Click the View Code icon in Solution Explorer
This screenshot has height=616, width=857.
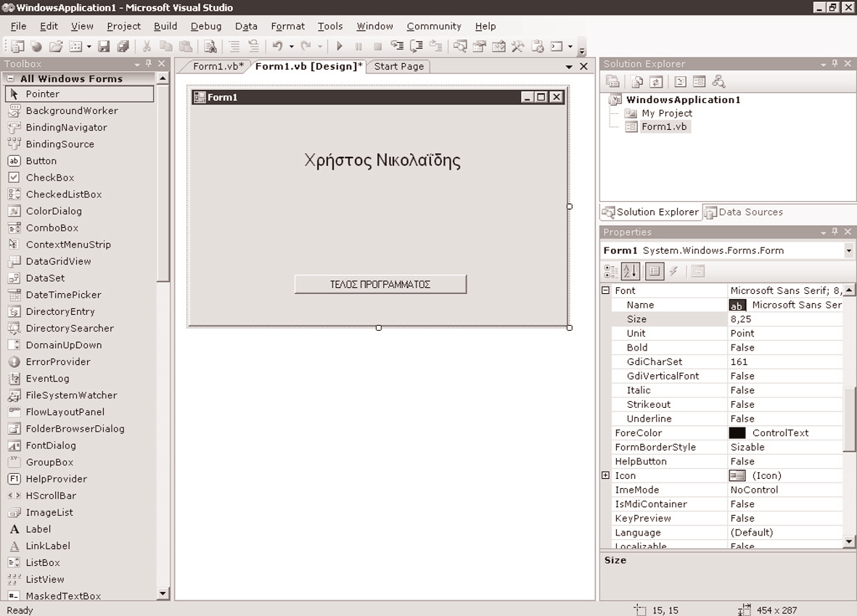[x=680, y=82]
